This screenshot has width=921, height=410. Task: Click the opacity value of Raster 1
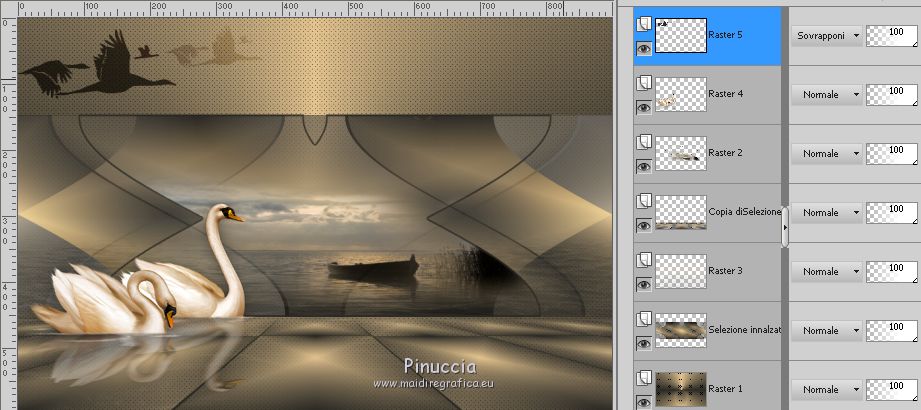click(896, 386)
